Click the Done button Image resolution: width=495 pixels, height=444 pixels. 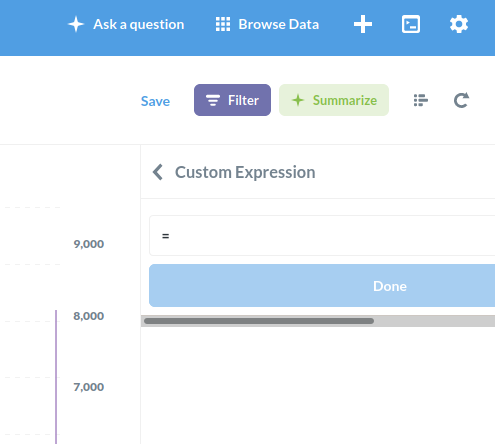(x=322, y=286)
